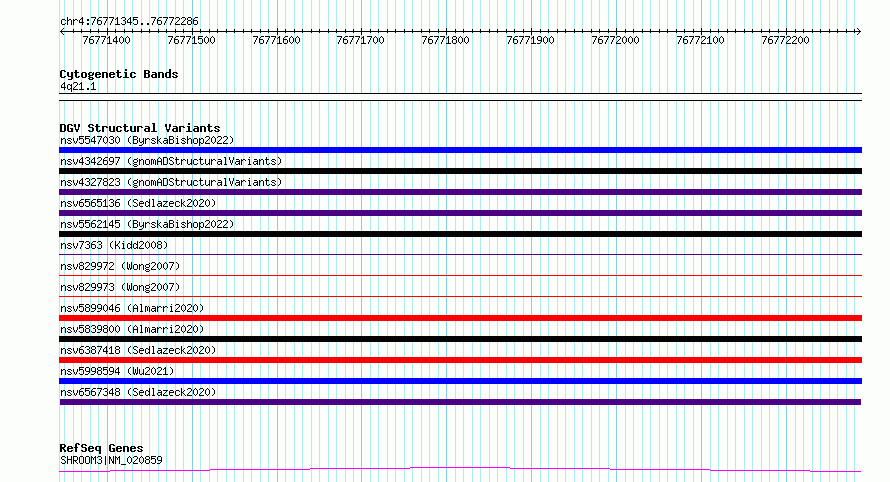This screenshot has height=482, width=890.
Task: Click the 4q21.1 cytogenetic band label
Action: pos(78,86)
